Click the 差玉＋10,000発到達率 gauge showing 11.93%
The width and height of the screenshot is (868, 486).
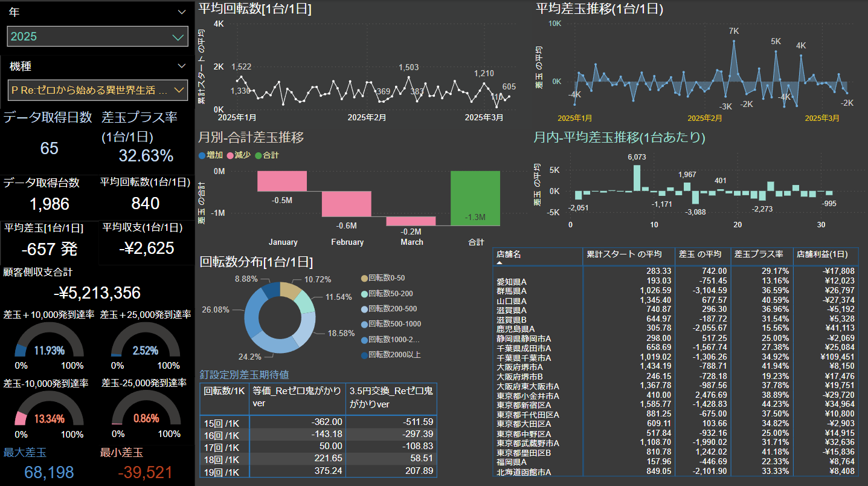coord(49,342)
